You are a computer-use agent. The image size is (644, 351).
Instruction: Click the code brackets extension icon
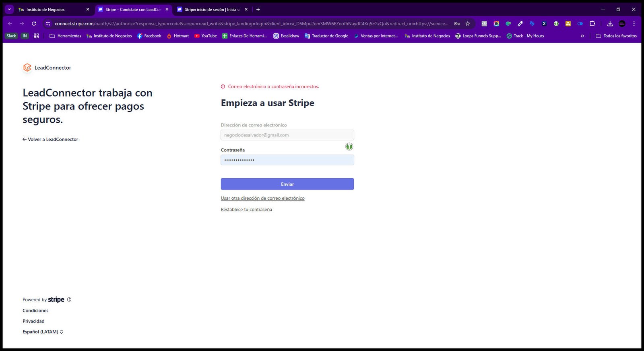(x=484, y=24)
